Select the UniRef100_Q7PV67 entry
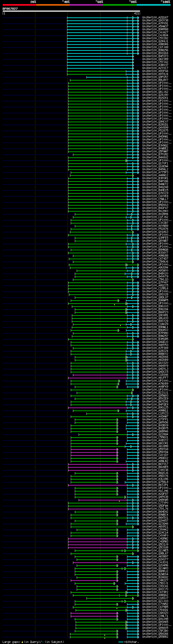Viewport: 173px width, 644px height. pos(155,283)
